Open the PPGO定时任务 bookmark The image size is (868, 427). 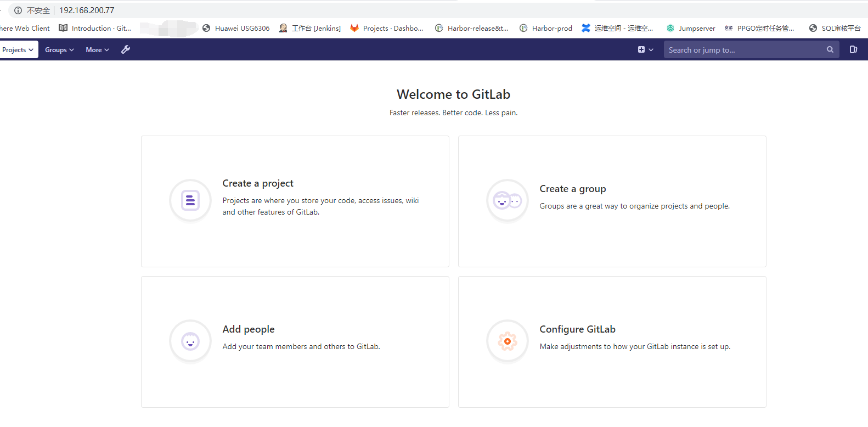pos(759,28)
